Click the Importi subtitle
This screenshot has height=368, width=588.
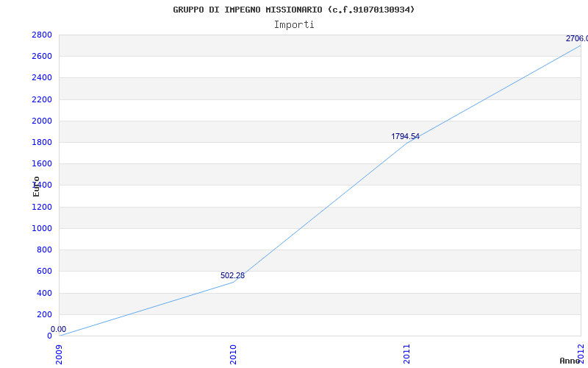pos(294,25)
